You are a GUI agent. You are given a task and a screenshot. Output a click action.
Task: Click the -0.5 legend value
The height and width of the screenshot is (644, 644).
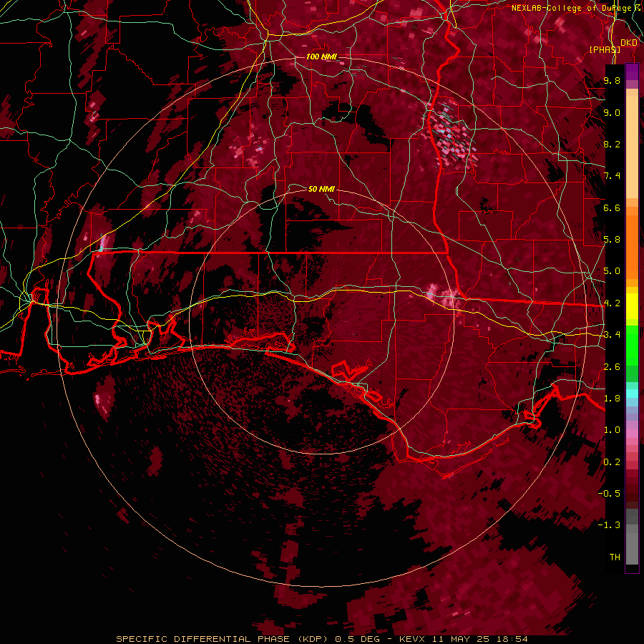coord(609,494)
